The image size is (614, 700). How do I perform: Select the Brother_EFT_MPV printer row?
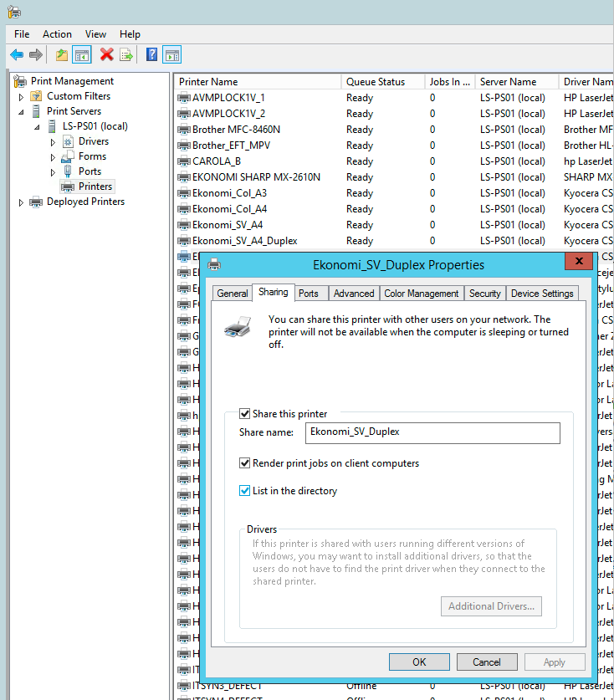(x=394, y=146)
